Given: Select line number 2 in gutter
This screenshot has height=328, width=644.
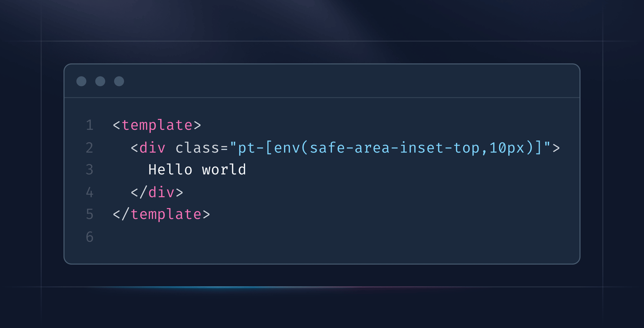Looking at the screenshot, I should (90, 148).
